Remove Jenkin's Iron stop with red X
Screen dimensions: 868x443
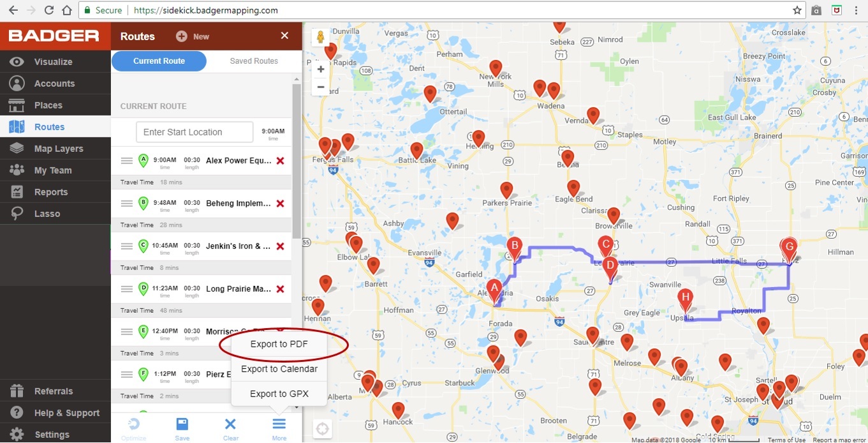[280, 246]
